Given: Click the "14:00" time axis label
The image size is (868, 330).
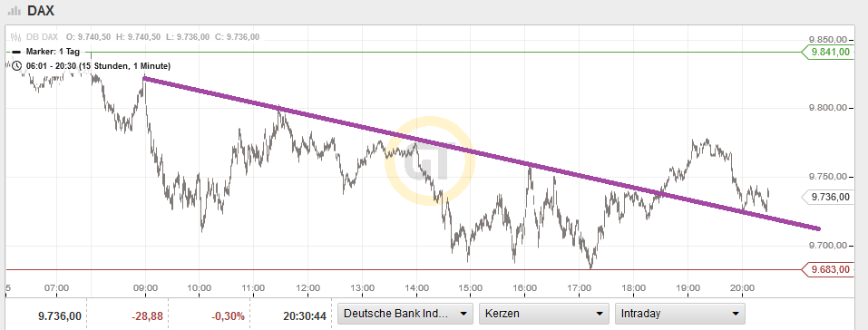Looking at the screenshot, I should point(416,288).
